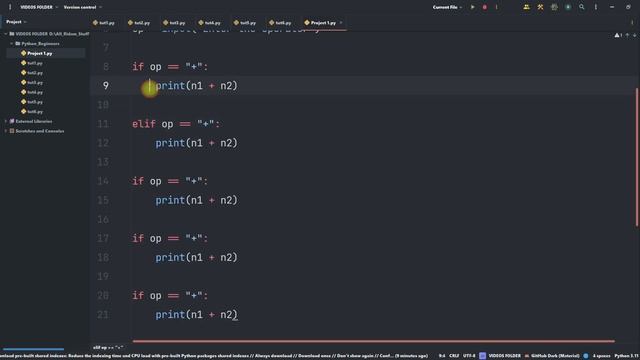Click the indexing progress bar

click(x=33, y=349)
